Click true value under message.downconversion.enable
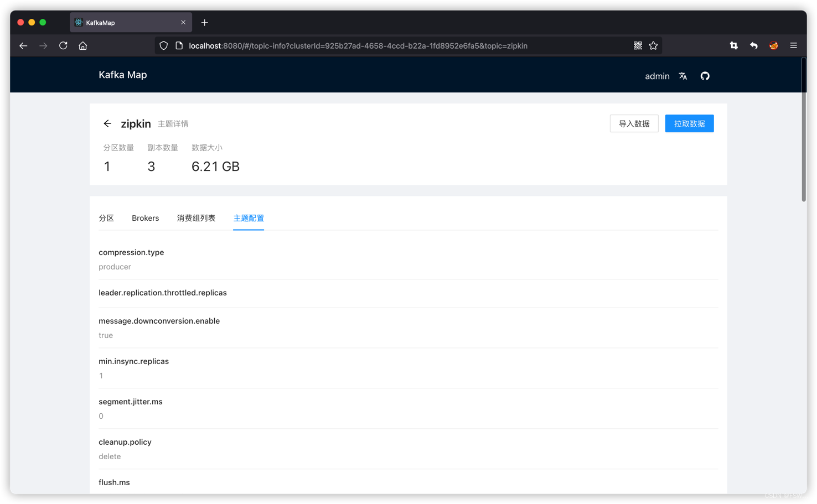 106,335
